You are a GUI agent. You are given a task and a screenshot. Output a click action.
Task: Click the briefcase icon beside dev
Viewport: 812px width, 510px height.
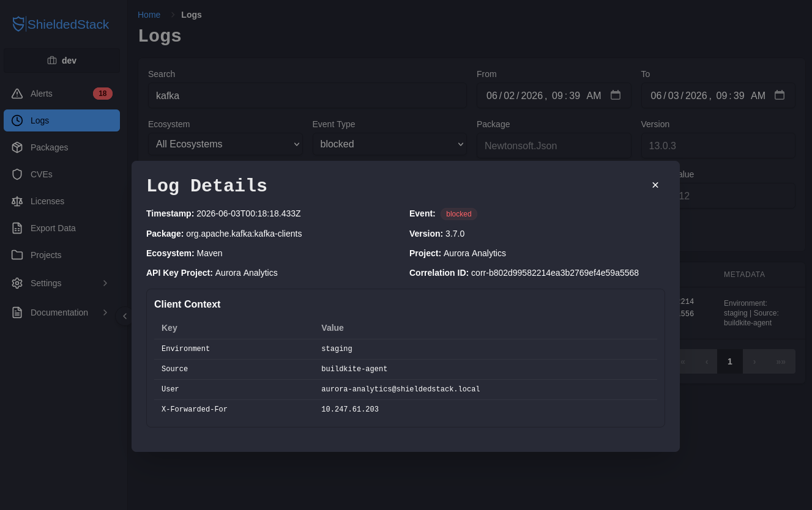(x=52, y=61)
